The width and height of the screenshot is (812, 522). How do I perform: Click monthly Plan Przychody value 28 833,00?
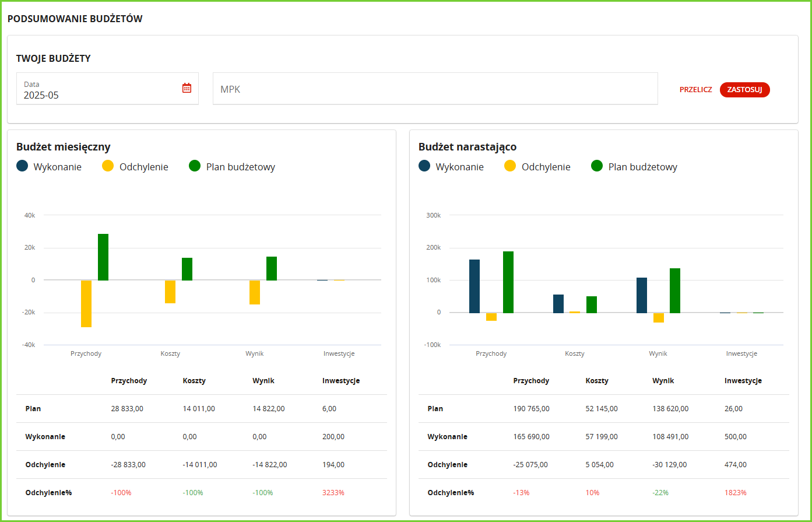tap(127, 409)
